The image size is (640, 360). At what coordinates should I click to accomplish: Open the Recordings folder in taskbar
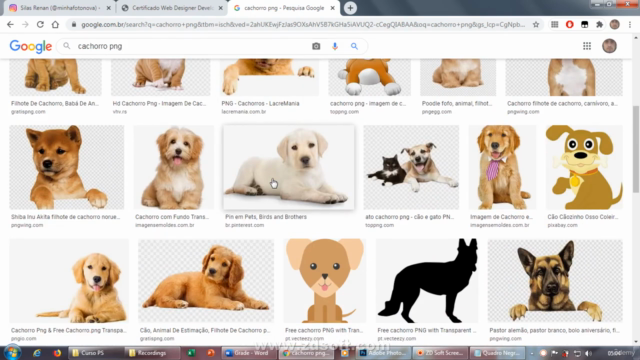point(151,353)
